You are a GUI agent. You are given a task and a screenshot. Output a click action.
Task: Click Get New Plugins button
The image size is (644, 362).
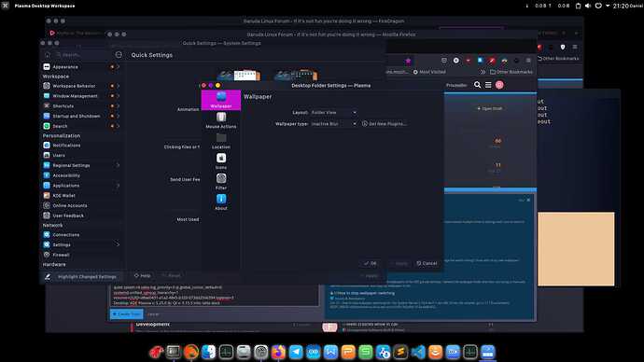(385, 123)
